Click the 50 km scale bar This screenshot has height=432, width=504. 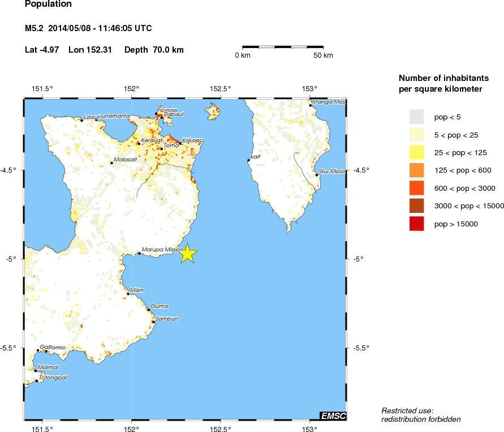282,46
